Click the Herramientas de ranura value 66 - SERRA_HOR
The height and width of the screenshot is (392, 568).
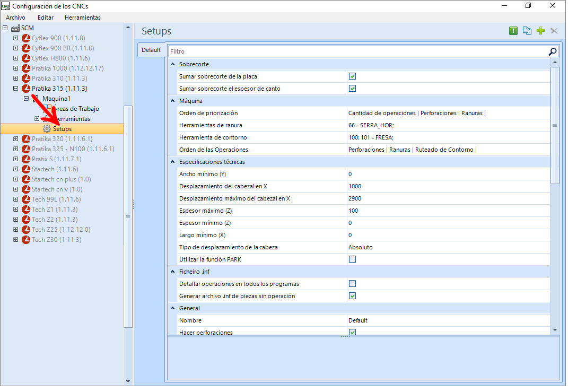pyautogui.click(x=449, y=125)
